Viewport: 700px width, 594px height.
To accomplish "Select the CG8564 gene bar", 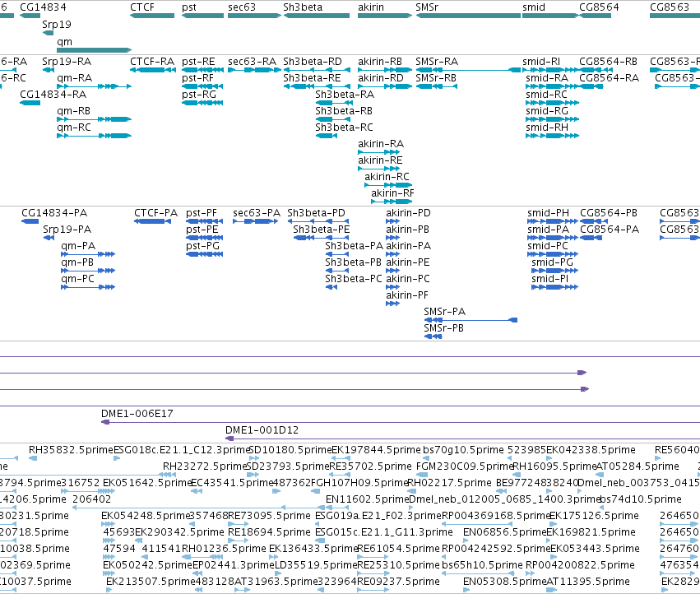I will point(595,16).
